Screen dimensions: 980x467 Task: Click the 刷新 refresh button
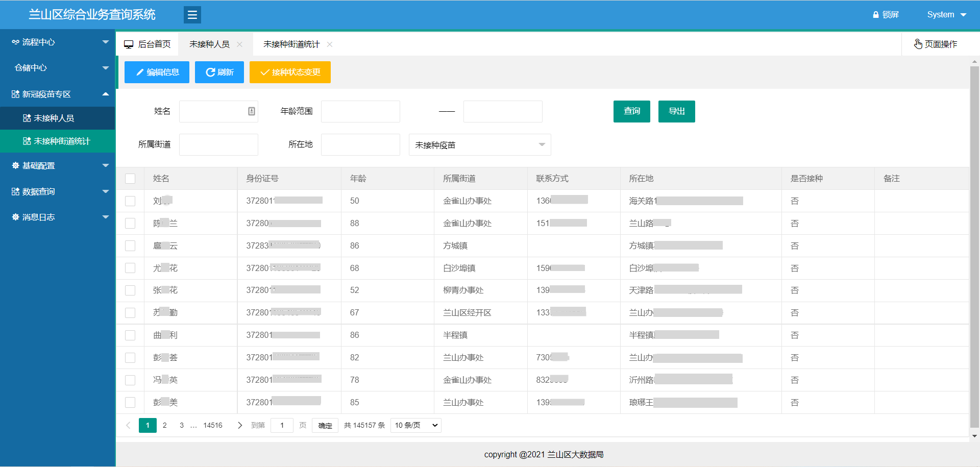tap(219, 72)
